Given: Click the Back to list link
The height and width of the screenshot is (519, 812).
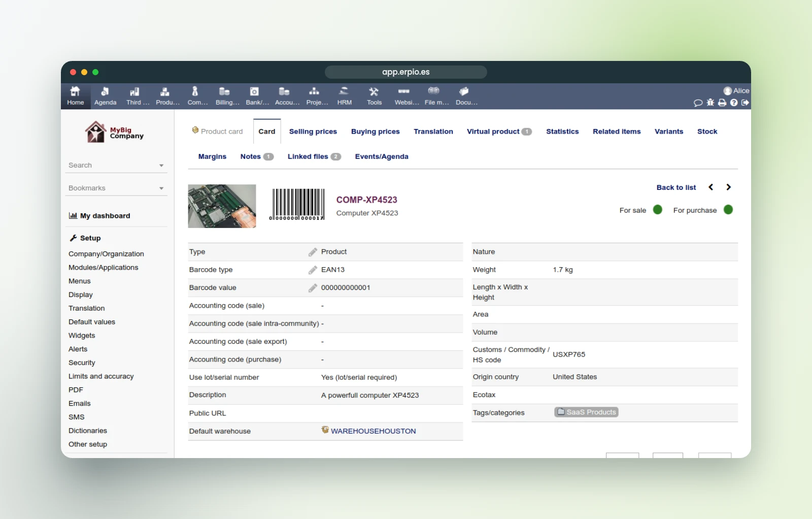Looking at the screenshot, I should pos(676,187).
